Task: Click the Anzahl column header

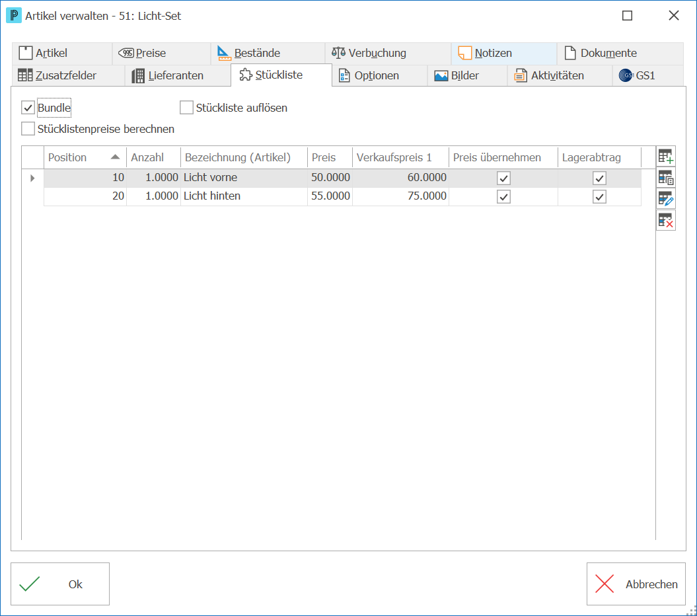Action: pos(153,157)
